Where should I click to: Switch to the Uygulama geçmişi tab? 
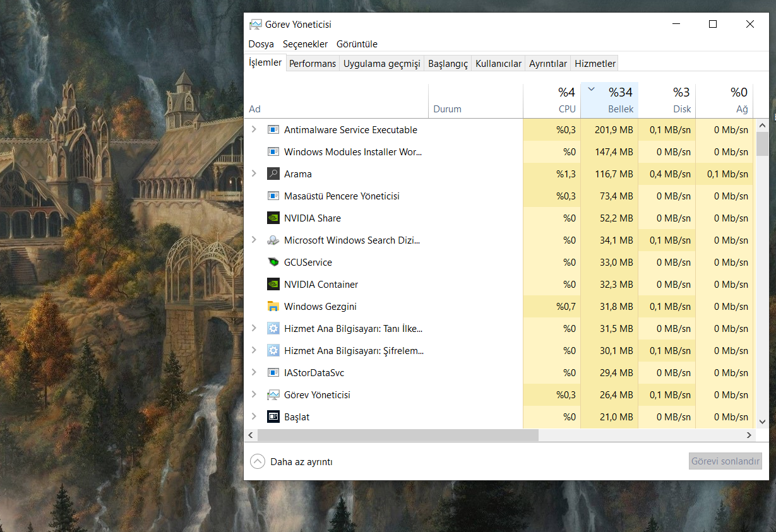coord(382,64)
